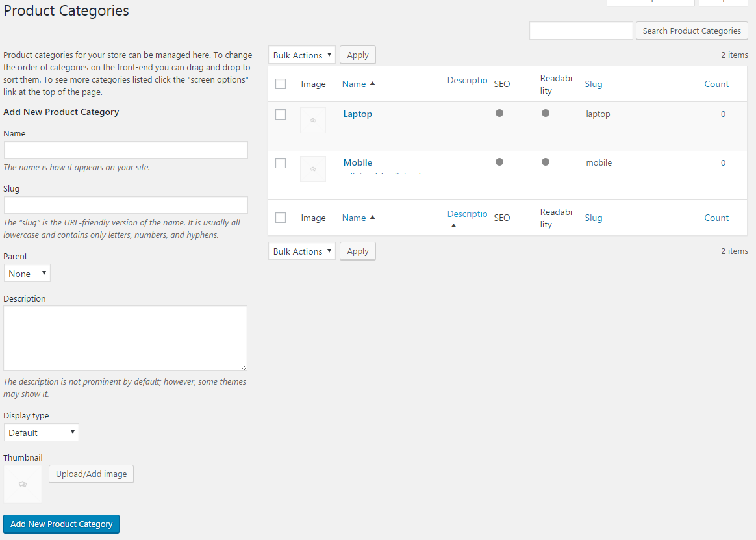
Task: Focus the category search input field
Action: pyautogui.click(x=581, y=31)
